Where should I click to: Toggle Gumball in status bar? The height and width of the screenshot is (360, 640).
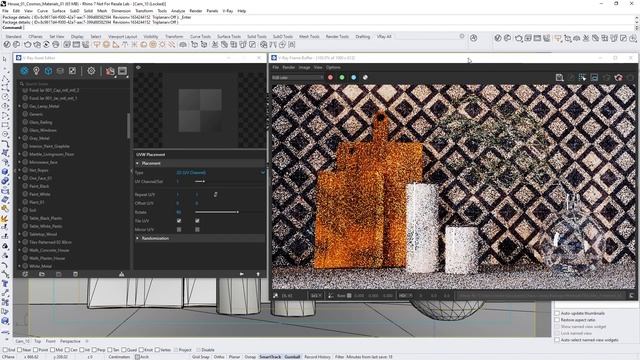(x=292, y=357)
